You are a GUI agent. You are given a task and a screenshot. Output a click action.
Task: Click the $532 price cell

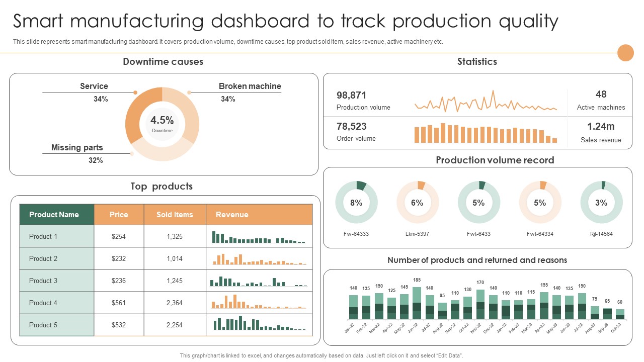tap(119, 325)
